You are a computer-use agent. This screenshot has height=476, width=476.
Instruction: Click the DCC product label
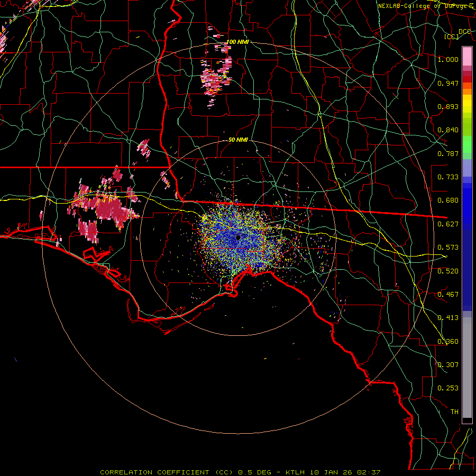click(465, 32)
